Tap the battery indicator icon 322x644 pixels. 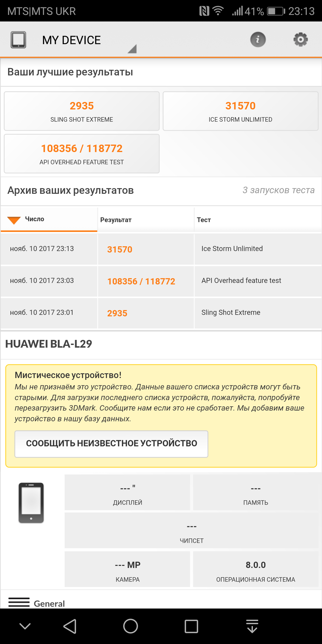276,11
